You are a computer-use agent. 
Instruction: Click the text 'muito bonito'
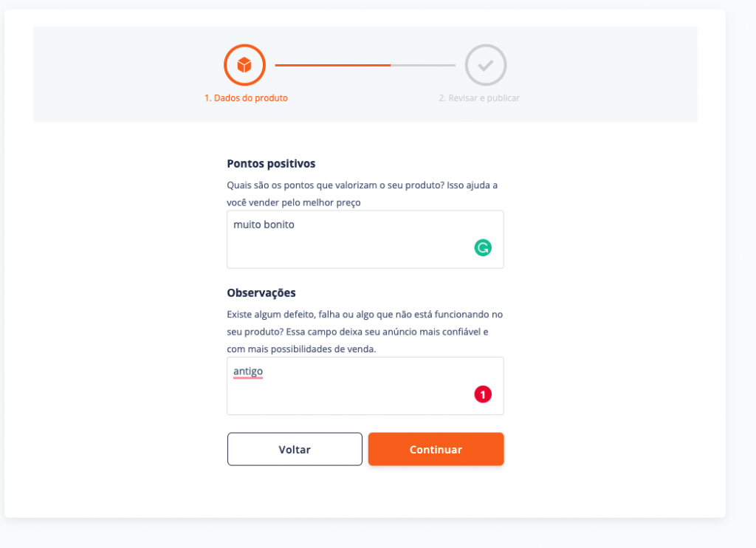264,225
